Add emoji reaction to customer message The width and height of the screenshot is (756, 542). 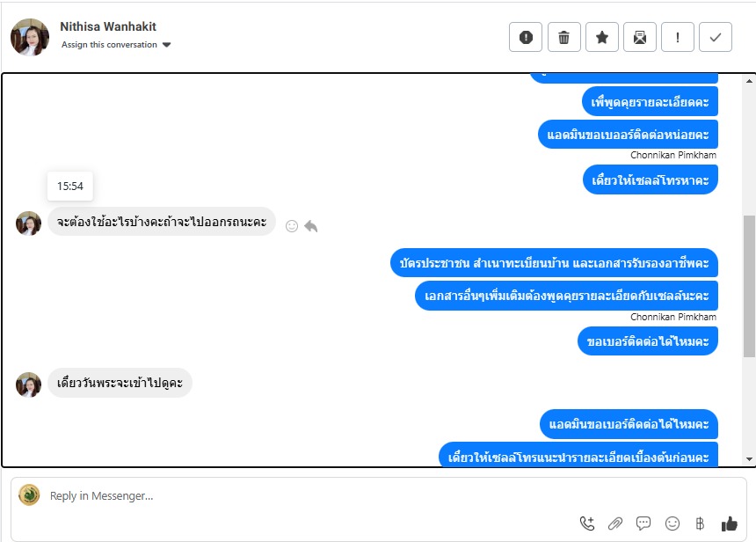coord(292,226)
